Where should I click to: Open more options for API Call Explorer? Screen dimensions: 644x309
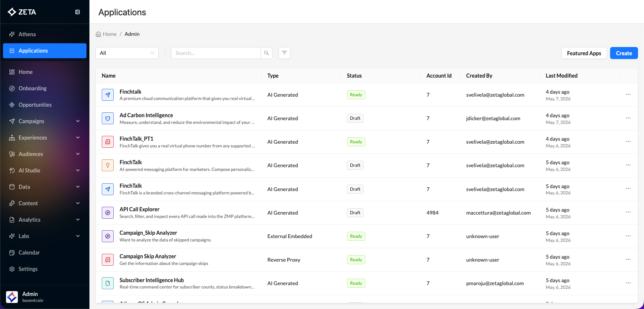628,212
